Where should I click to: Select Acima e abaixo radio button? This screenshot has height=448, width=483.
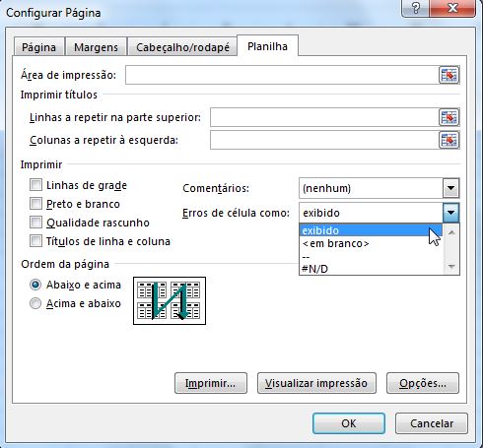(35, 303)
